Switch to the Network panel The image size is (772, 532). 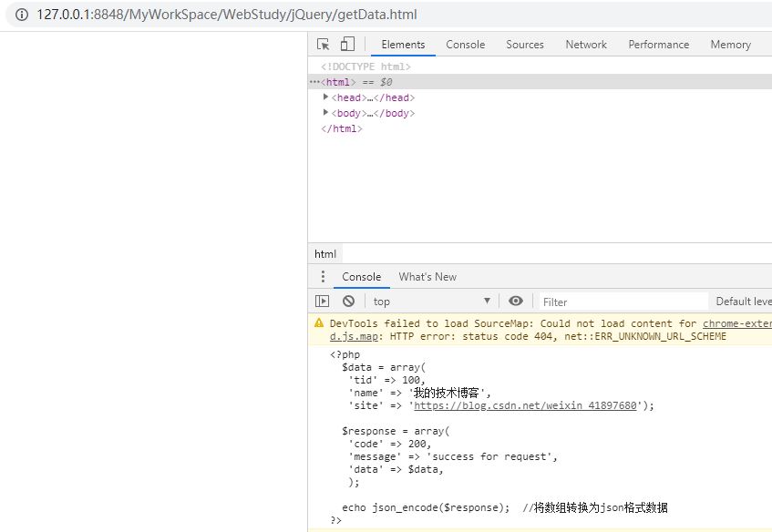pos(585,44)
